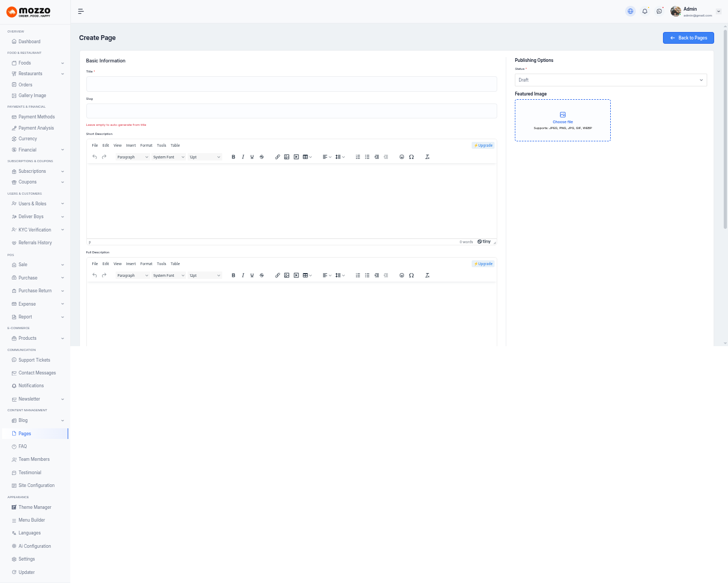Open Insert menu in Short Description editor
This screenshot has height=583, width=728.
[131, 145]
